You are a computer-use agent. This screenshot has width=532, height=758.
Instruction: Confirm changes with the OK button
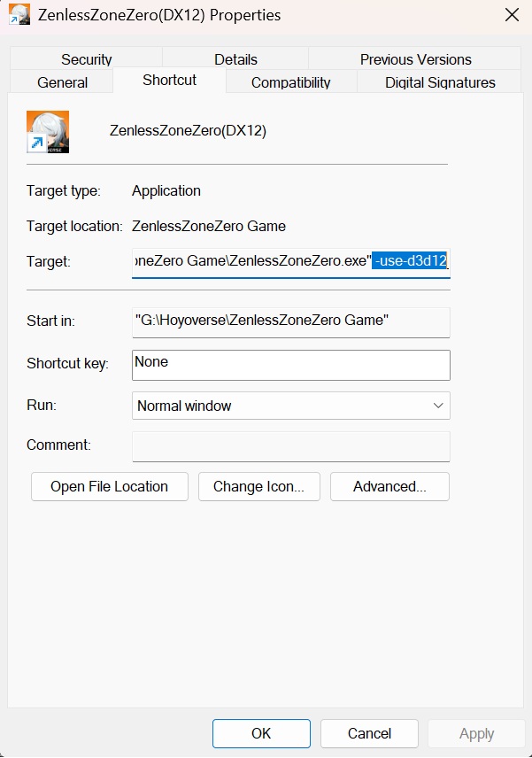pos(261,733)
